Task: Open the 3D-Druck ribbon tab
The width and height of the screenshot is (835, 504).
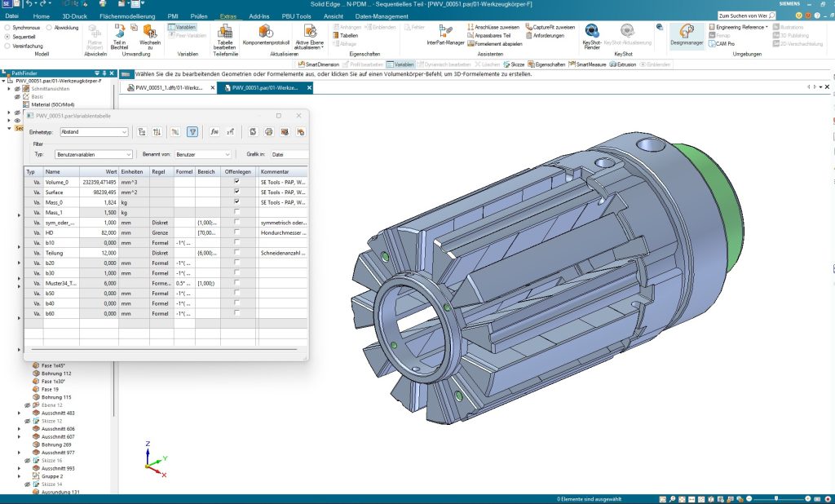Action: pyautogui.click(x=74, y=16)
